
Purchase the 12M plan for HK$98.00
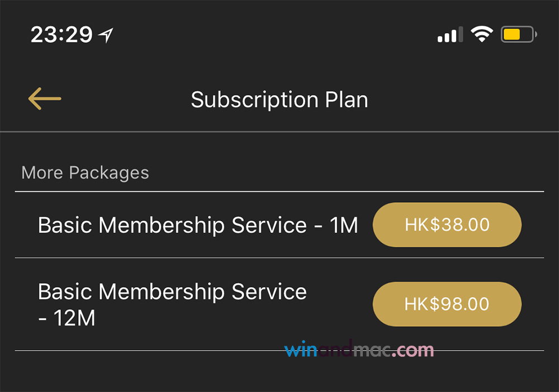(447, 304)
